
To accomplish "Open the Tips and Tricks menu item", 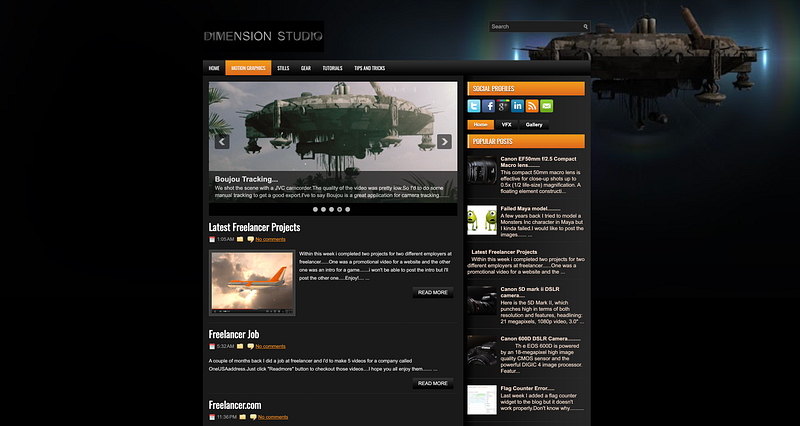I will tap(369, 68).
